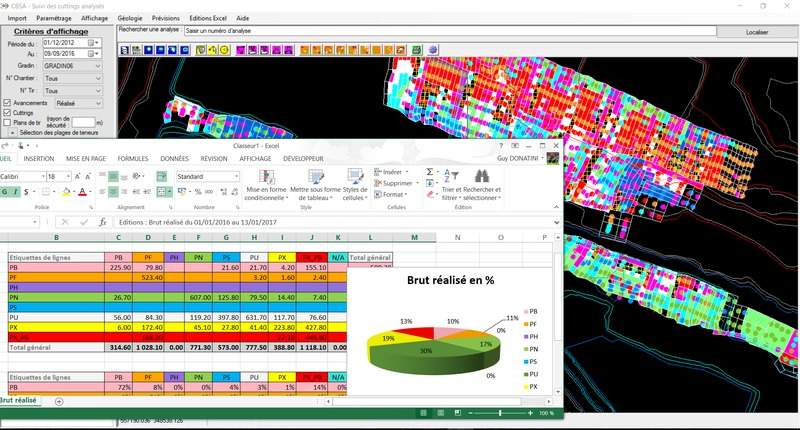Open the Standard number format dropdown in Excel
This screenshot has width=800, height=430.
point(236,176)
